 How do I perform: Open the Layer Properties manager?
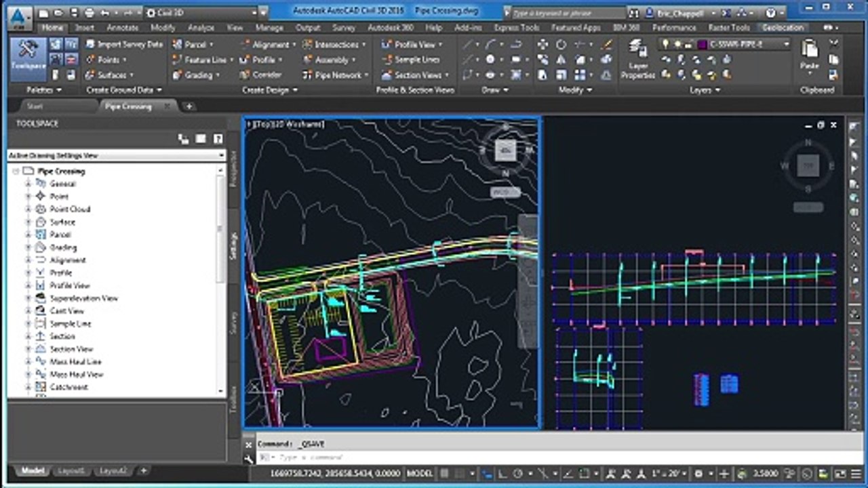click(x=637, y=59)
